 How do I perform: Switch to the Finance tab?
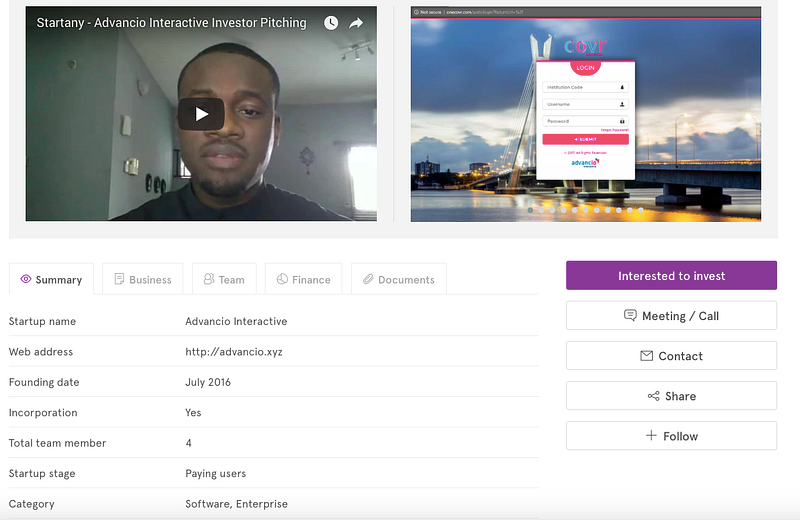click(304, 279)
